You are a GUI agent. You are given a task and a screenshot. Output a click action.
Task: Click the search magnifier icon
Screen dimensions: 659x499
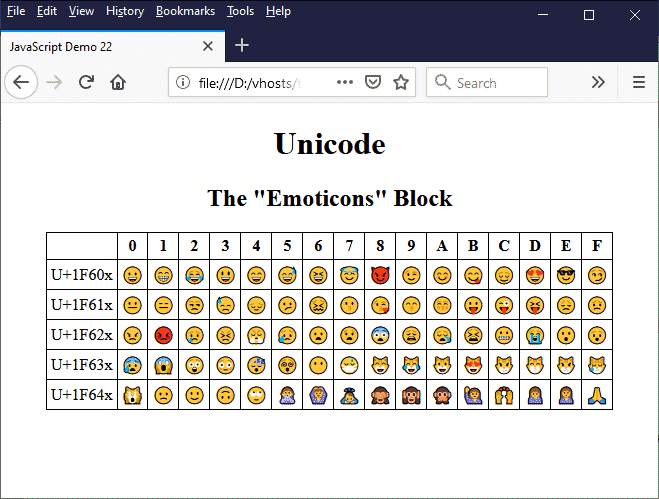442,82
